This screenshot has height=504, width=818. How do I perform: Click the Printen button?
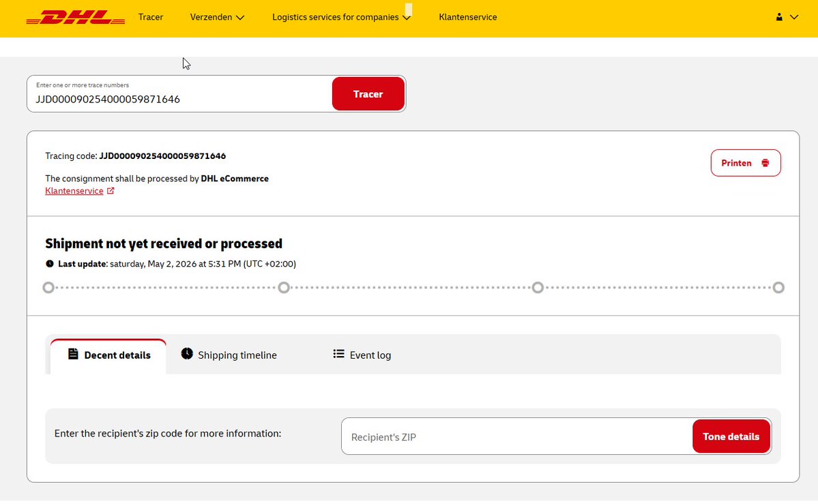[x=746, y=163]
